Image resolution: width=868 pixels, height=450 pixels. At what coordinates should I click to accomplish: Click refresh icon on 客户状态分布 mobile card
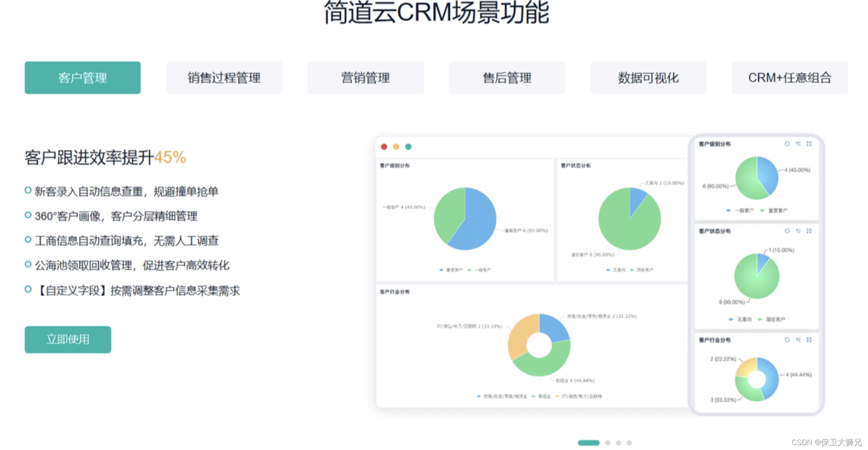point(787,231)
